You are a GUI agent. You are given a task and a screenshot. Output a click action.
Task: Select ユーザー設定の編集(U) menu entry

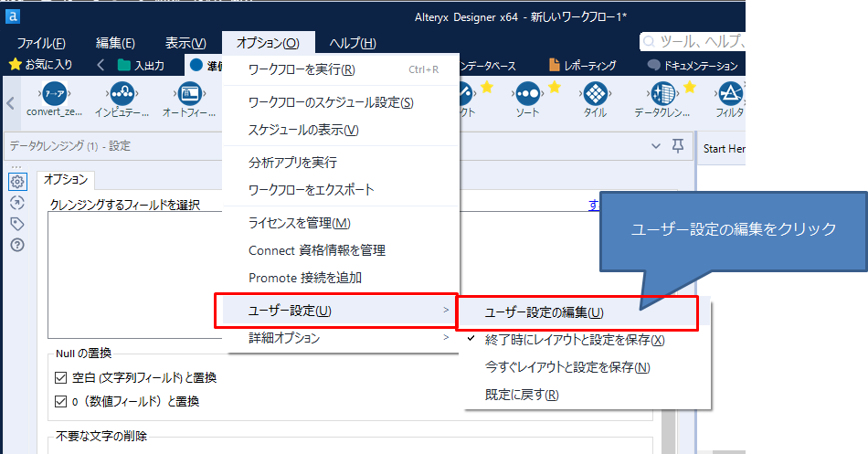coord(577,312)
